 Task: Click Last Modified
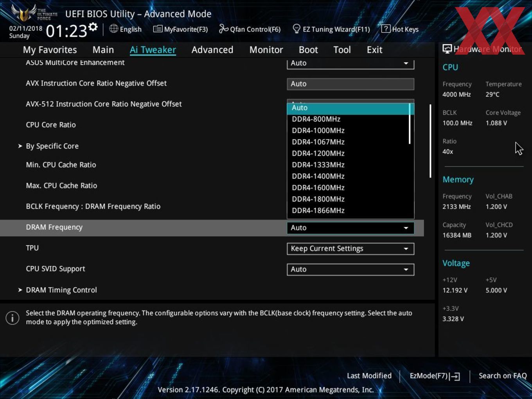pos(369,376)
